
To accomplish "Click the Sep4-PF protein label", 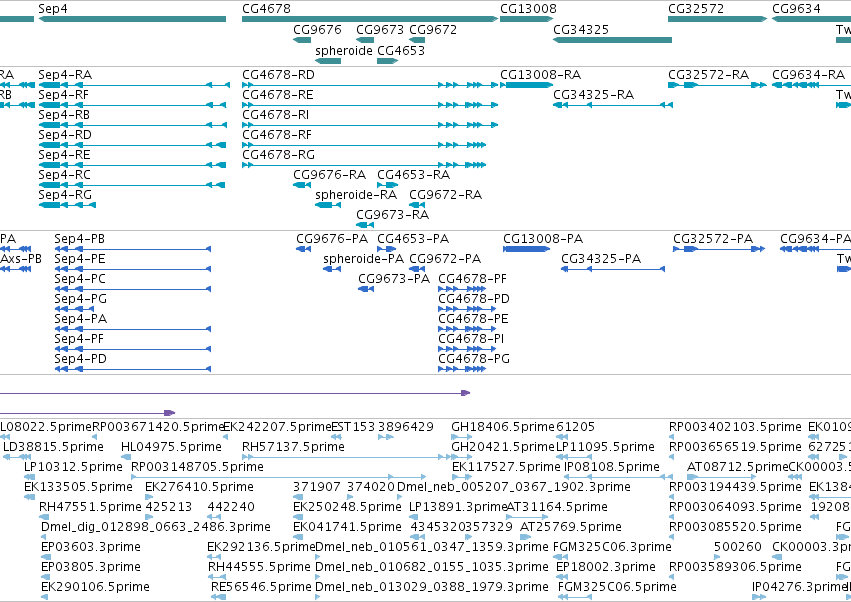I will tap(79, 339).
